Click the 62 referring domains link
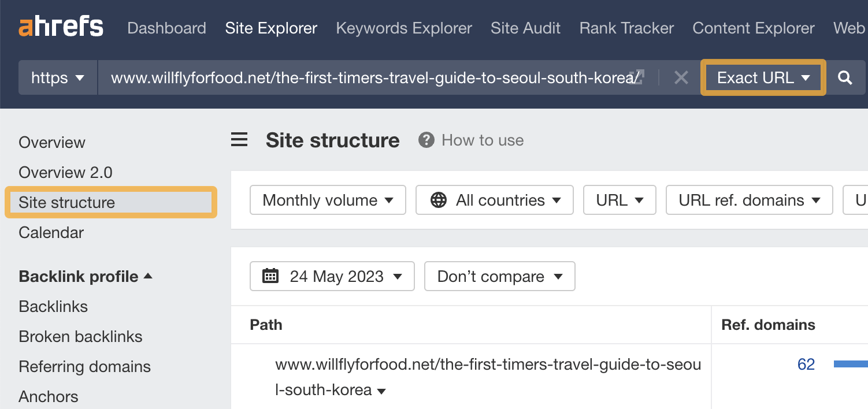Image resolution: width=868 pixels, height=409 pixels. coord(806,364)
